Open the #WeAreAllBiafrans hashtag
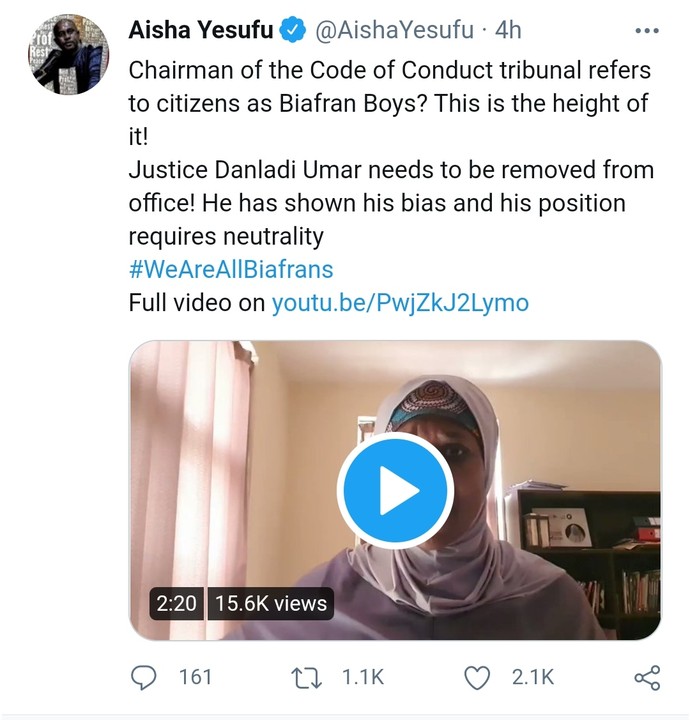 click(x=231, y=269)
